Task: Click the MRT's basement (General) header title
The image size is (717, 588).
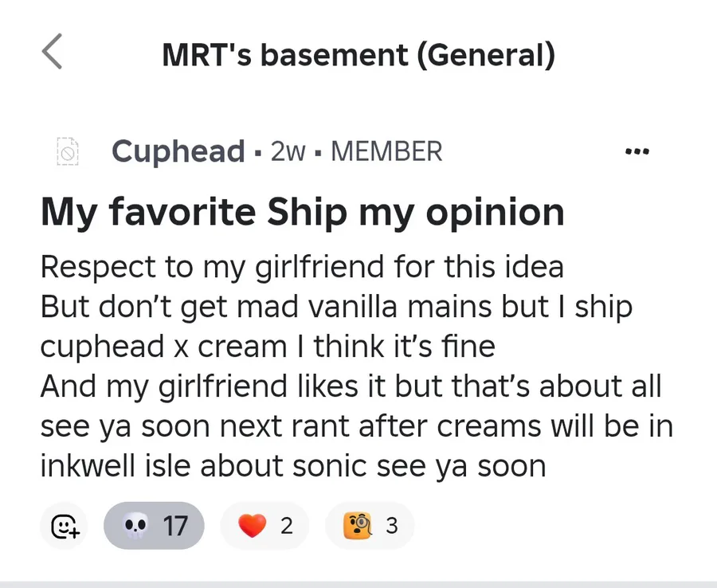Action: (x=358, y=54)
